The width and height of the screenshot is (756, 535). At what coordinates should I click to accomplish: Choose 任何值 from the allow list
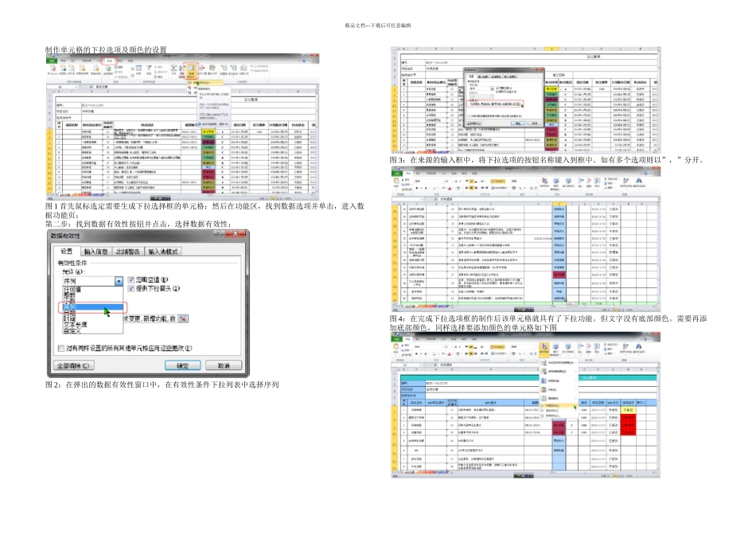pyautogui.click(x=72, y=290)
